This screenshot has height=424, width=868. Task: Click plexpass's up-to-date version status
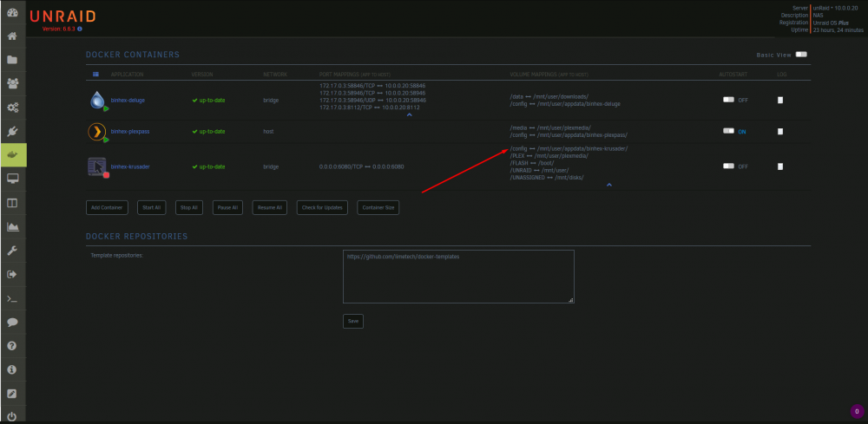(208, 132)
